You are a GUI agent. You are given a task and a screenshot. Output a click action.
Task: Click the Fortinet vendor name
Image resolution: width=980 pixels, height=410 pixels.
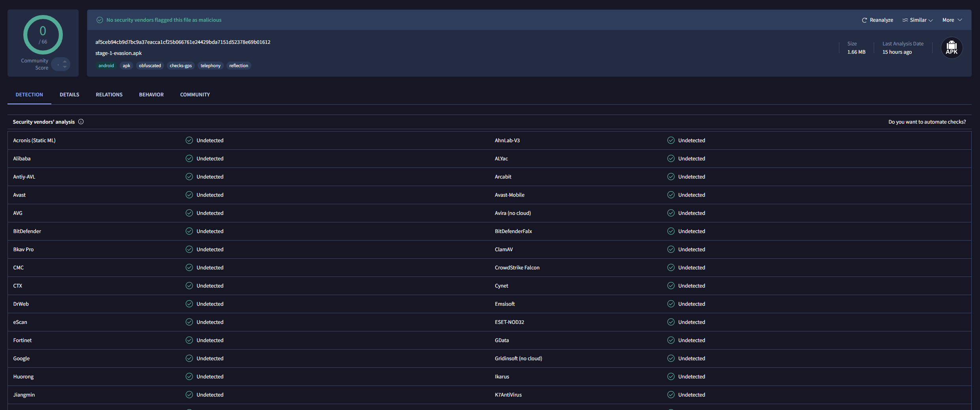click(23, 340)
